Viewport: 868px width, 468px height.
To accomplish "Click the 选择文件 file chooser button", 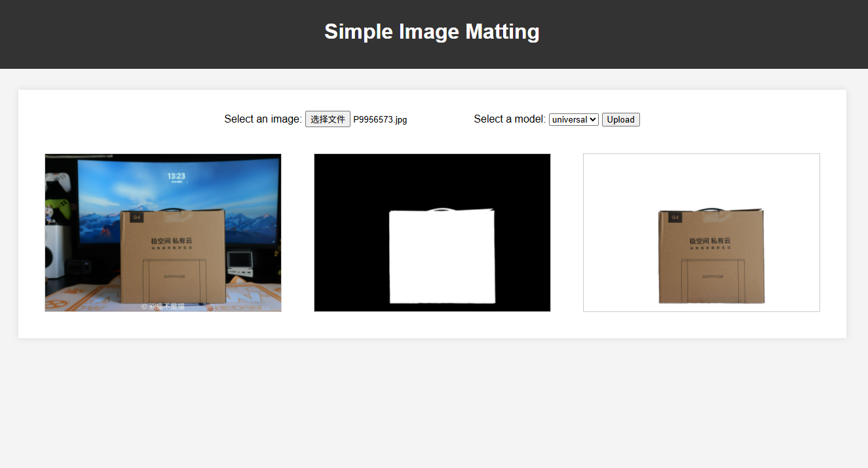I will tap(328, 119).
